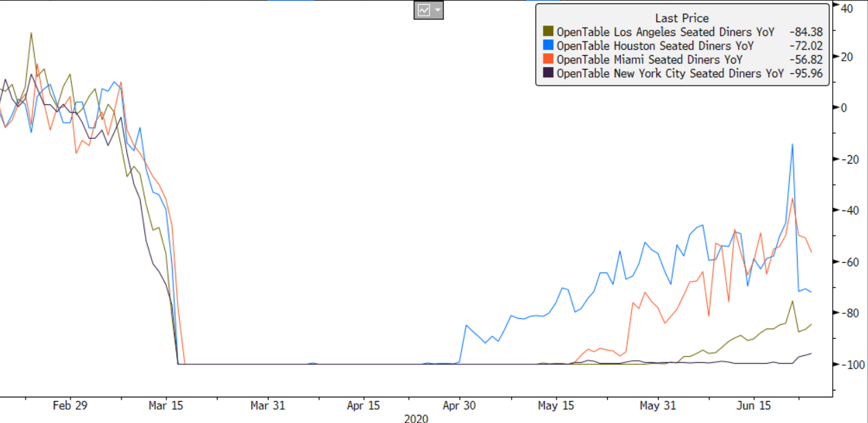Click the May 31 date axis label
This screenshot has width=868, height=423.
pyautogui.click(x=658, y=406)
